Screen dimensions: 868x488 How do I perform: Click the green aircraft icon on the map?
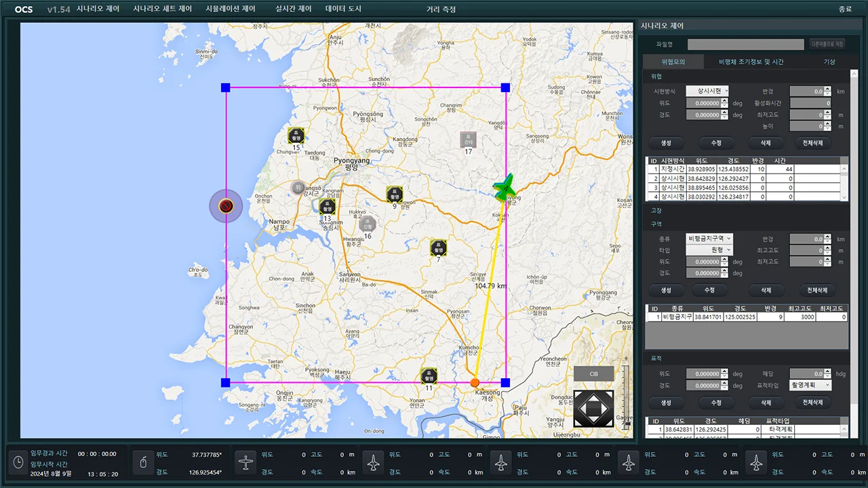pyautogui.click(x=505, y=189)
